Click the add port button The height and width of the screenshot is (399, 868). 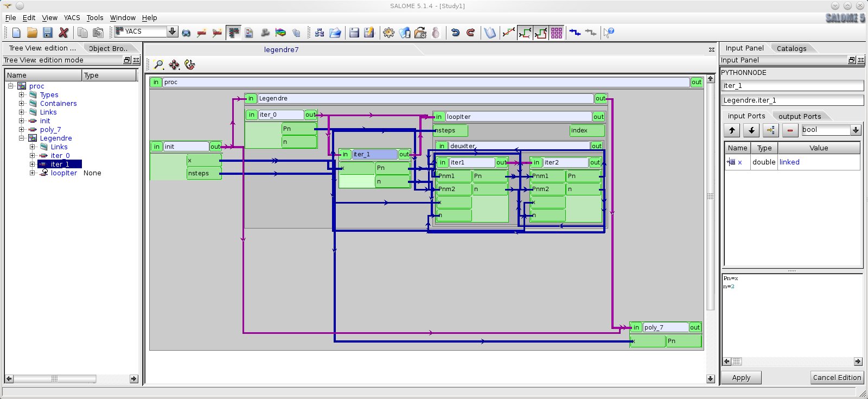point(770,130)
